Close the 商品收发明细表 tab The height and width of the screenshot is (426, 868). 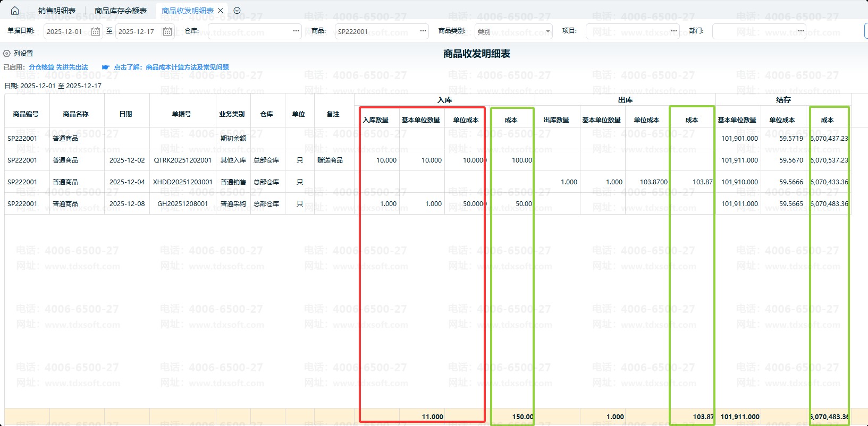coord(221,11)
